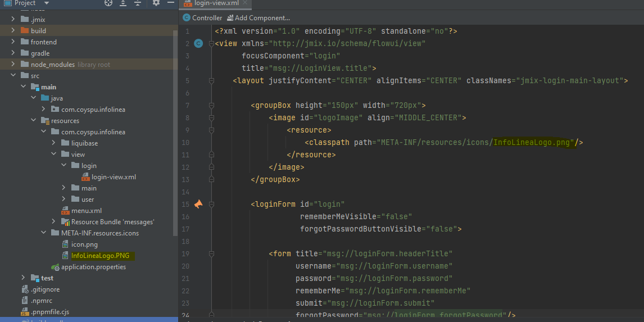
Task: Click focusComponent attribute on line 3
Action: coord(273,56)
